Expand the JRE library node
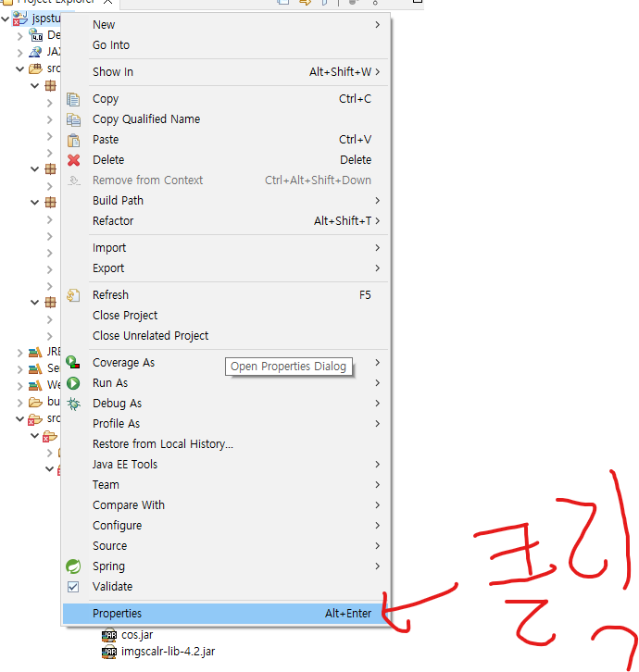The image size is (639, 672). pyautogui.click(x=19, y=353)
